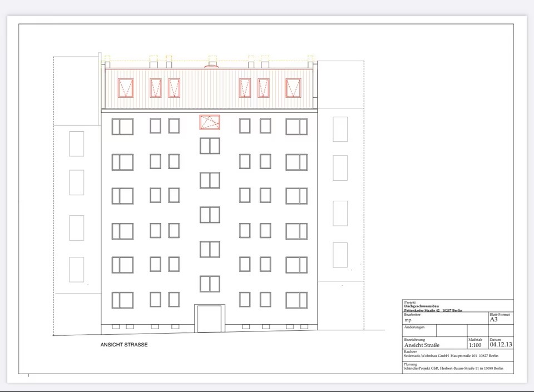Select the rightmost red dormer window on the roof
The width and height of the screenshot is (534, 392).
point(293,88)
